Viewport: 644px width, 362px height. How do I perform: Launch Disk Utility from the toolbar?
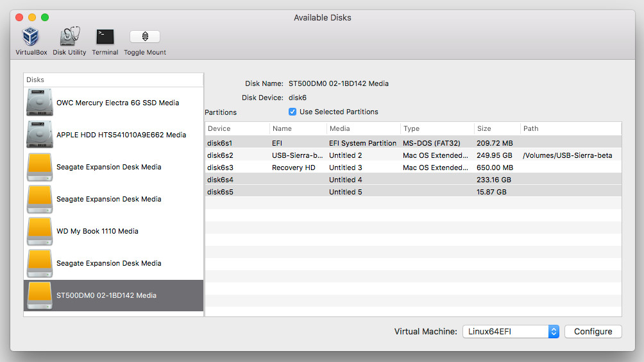pos(69,40)
